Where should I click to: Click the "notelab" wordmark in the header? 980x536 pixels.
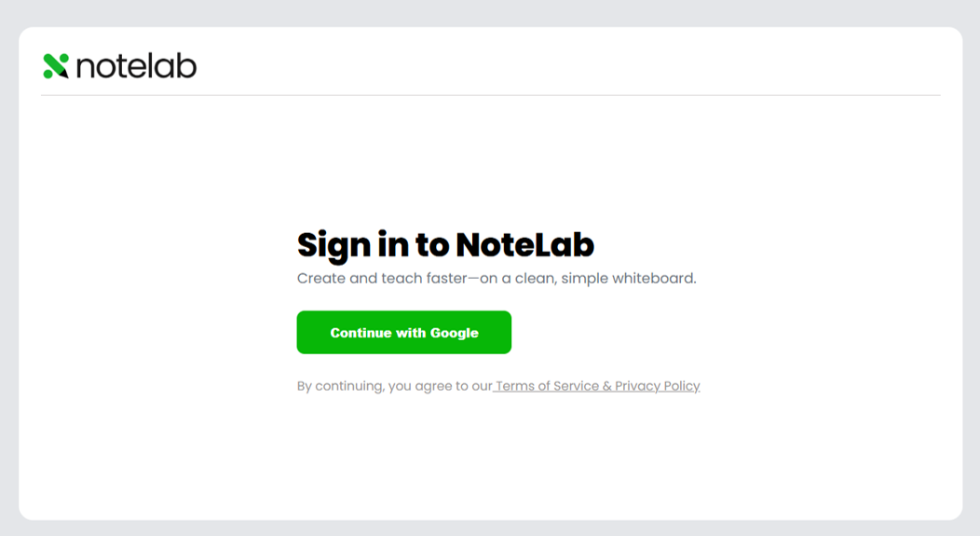pyautogui.click(x=136, y=65)
